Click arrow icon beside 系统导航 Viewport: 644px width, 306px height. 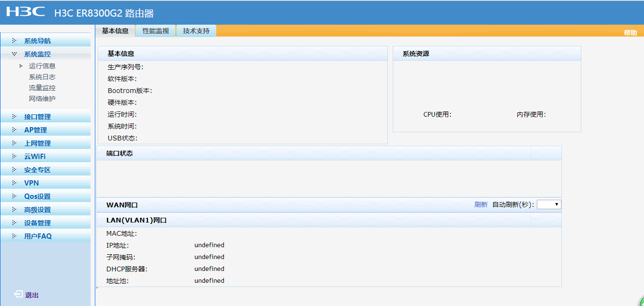tap(14, 41)
